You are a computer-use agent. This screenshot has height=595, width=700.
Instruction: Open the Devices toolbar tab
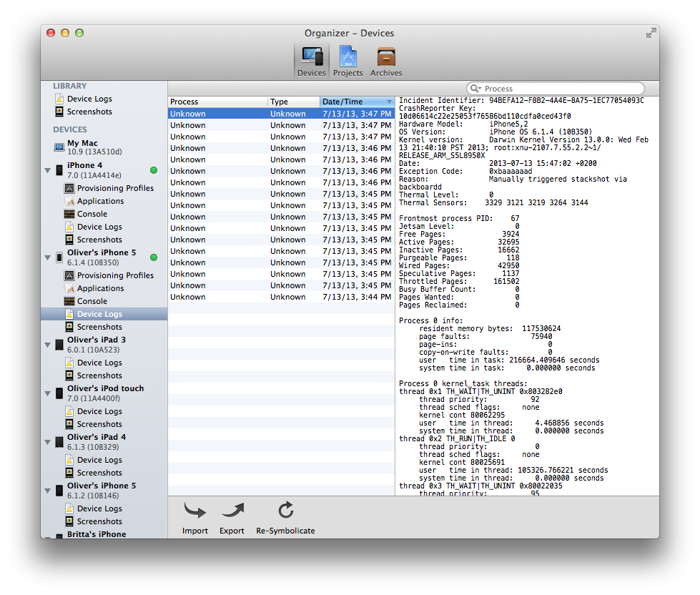click(311, 62)
